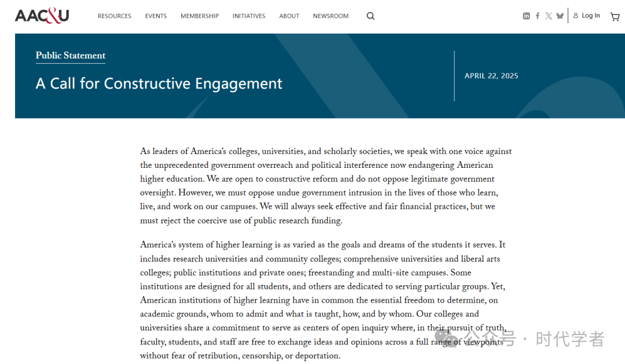This screenshot has height=364, width=625.
Task: Go to AAC&U home via logo
Action: [x=42, y=16]
